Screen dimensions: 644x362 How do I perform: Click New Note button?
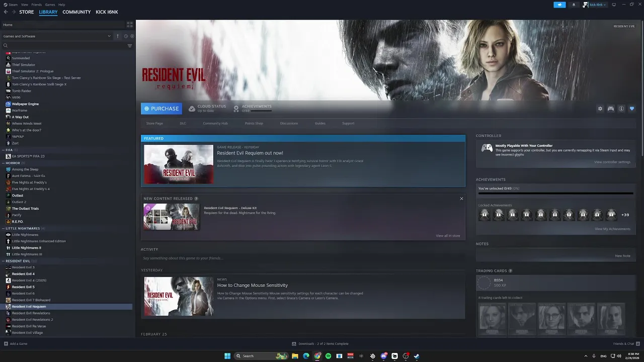pyautogui.click(x=623, y=256)
